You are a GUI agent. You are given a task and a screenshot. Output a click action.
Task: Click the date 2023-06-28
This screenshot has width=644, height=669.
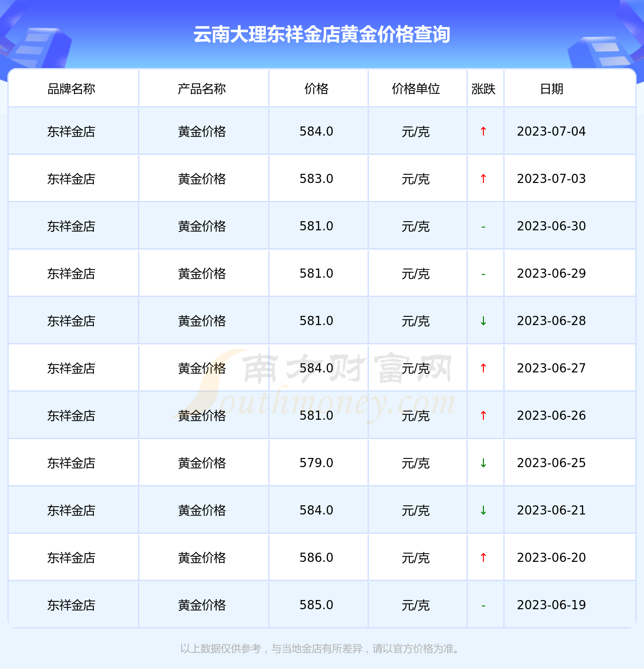pyautogui.click(x=552, y=321)
